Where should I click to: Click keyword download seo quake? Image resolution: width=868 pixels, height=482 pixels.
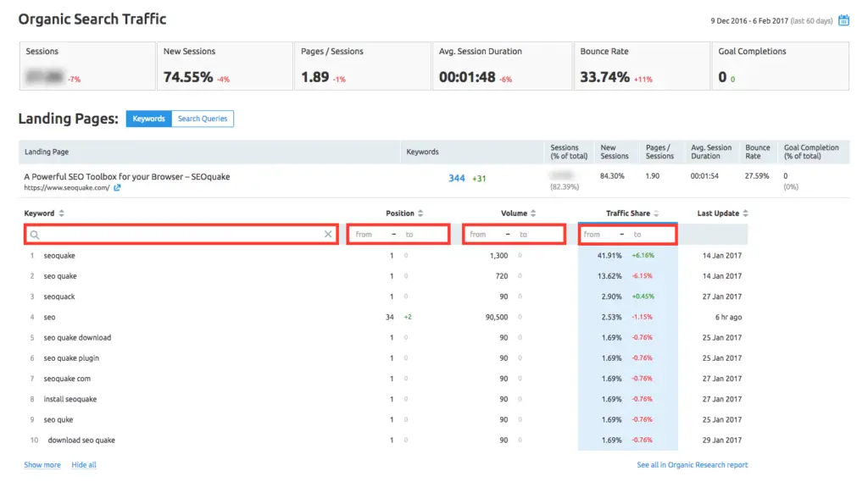coord(81,440)
